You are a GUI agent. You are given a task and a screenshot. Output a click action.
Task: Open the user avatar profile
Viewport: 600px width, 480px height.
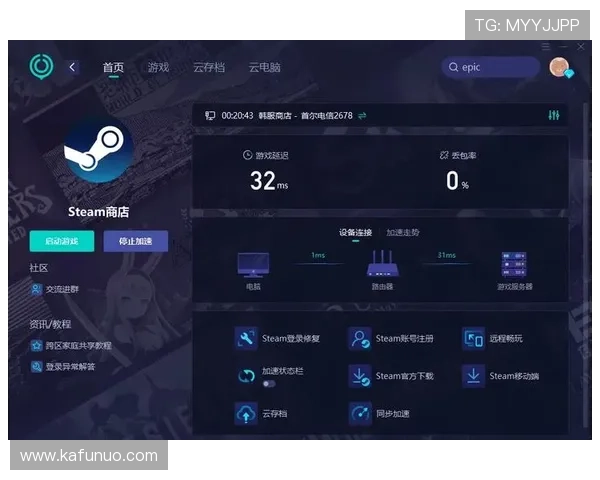click(x=559, y=67)
